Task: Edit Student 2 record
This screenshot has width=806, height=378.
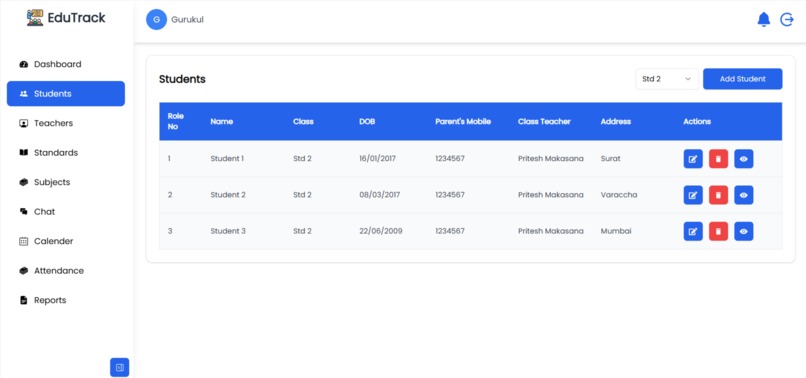Action: (693, 195)
